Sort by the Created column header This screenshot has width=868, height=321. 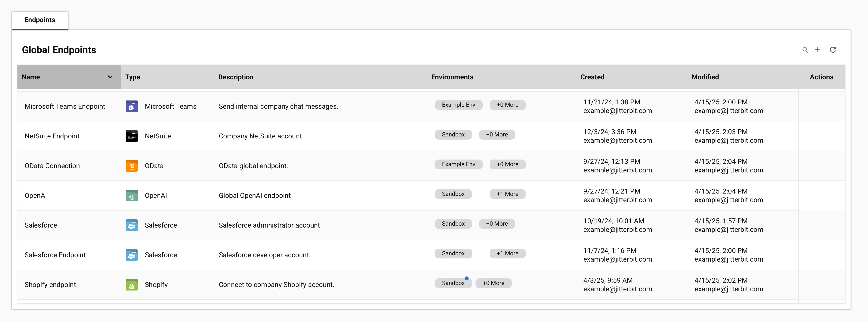click(592, 77)
